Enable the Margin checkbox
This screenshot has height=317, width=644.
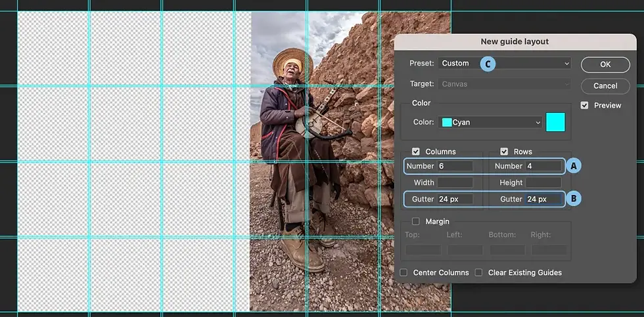pos(415,221)
